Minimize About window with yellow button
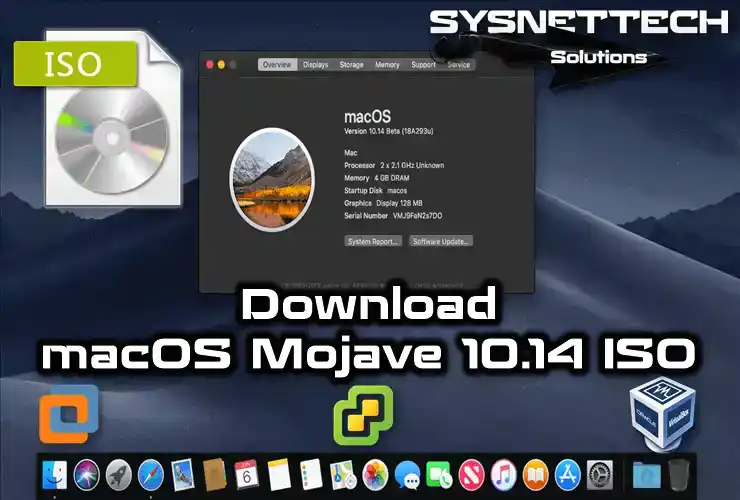Screen dimensions: 740x500 [x=221, y=65]
